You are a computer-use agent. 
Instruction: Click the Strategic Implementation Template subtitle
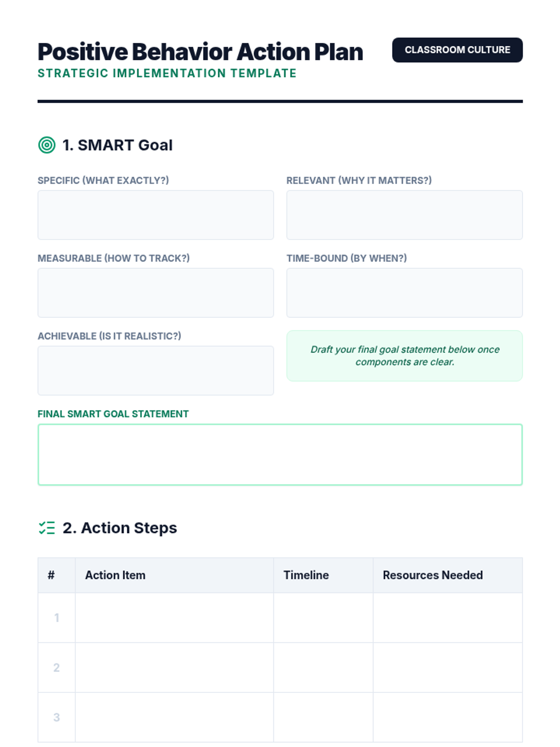point(167,73)
